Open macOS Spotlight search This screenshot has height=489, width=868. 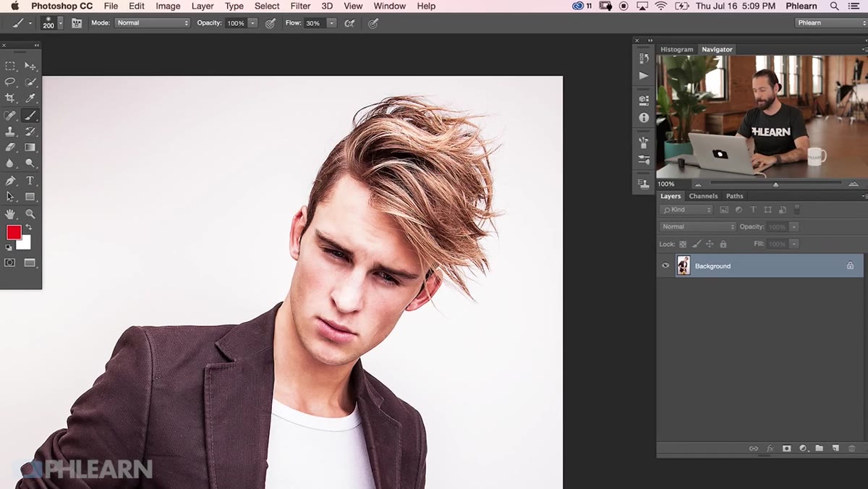(x=835, y=6)
